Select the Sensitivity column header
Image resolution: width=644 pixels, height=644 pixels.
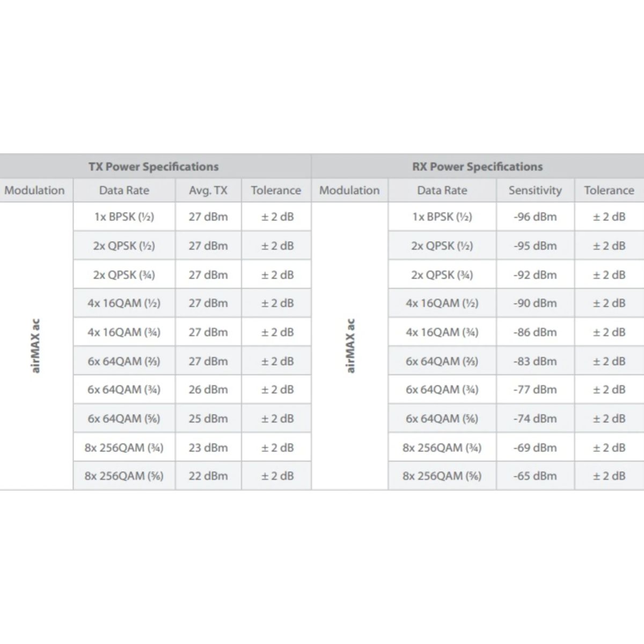535,190
